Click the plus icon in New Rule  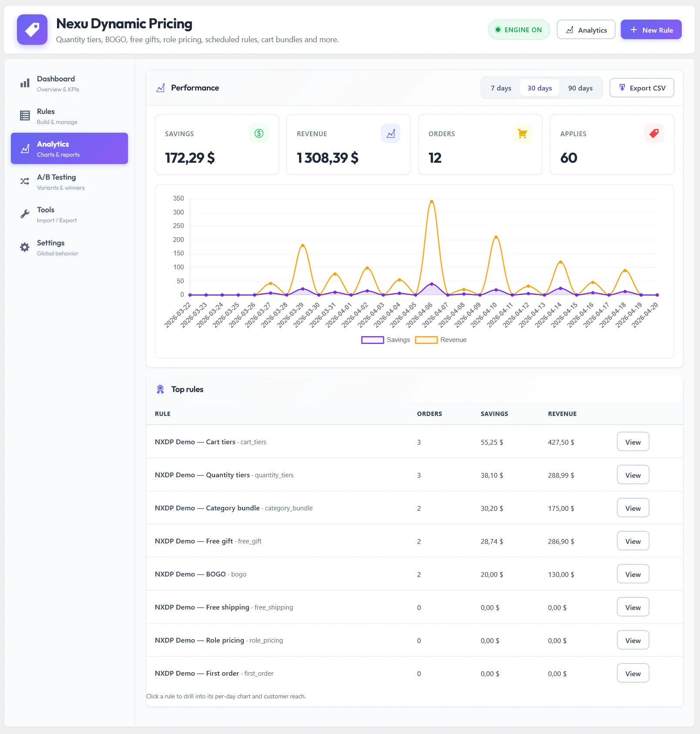634,30
